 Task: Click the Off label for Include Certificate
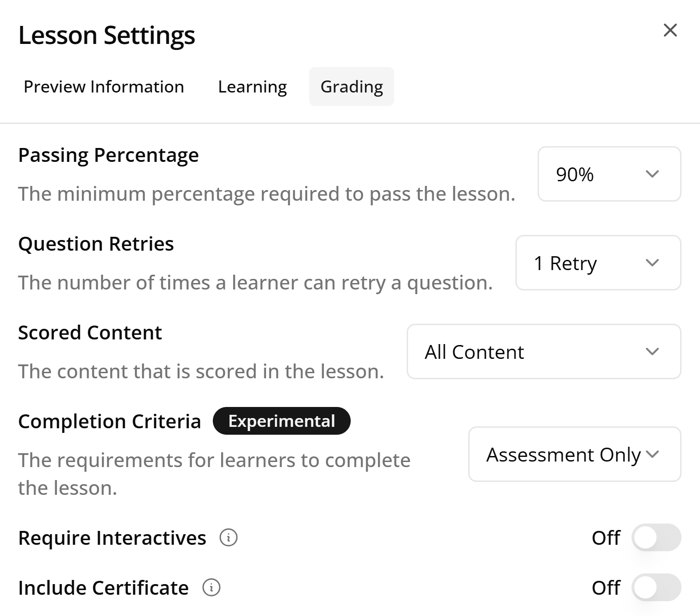coord(606,588)
